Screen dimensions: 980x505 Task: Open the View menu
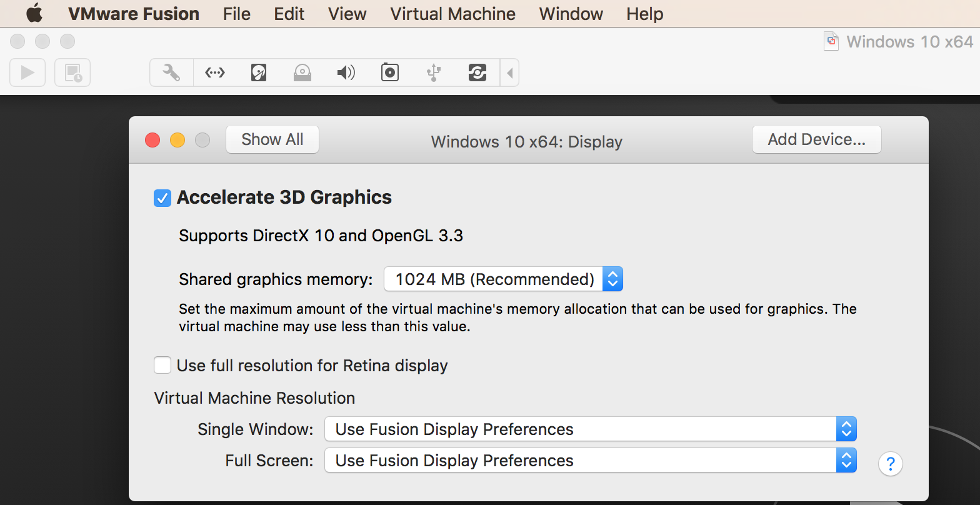tap(347, 14)
